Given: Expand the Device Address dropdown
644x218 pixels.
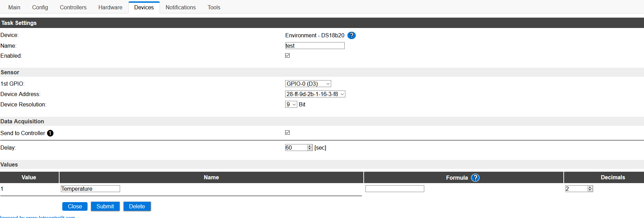Looking at the screenshot, I should 315,94.
